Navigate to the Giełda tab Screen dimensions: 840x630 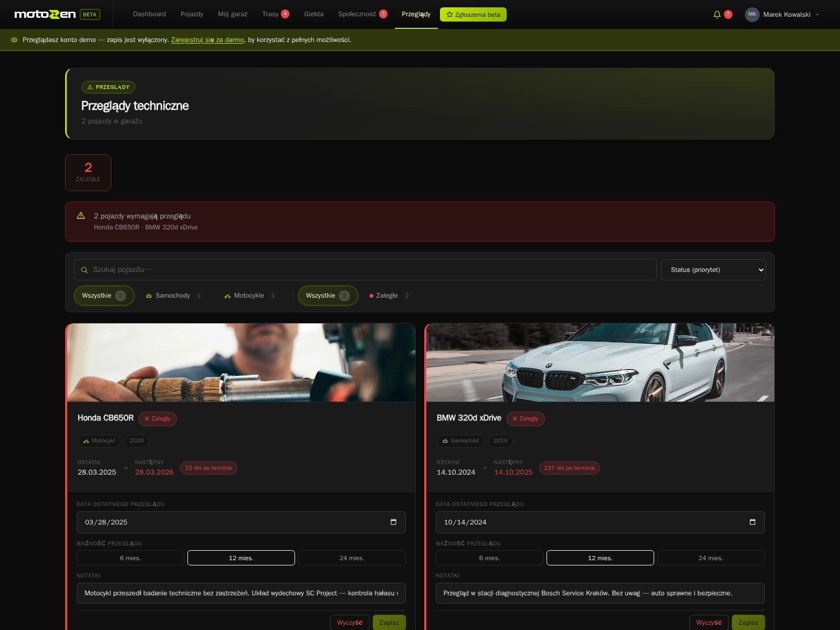click(x=313, y=14)
